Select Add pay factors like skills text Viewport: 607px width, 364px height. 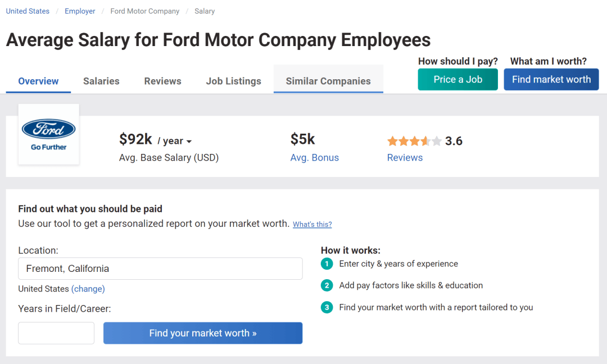click(x=411, y=285)
